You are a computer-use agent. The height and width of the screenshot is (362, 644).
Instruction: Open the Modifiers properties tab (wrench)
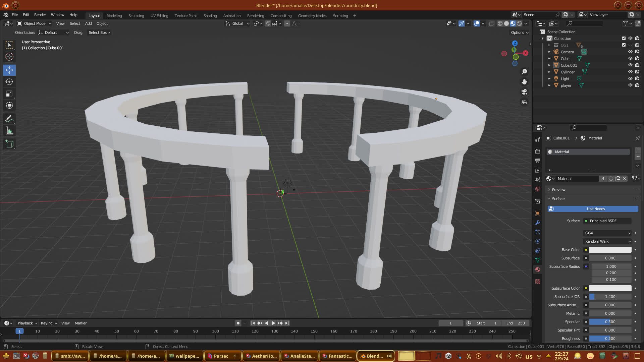point(538,223)
